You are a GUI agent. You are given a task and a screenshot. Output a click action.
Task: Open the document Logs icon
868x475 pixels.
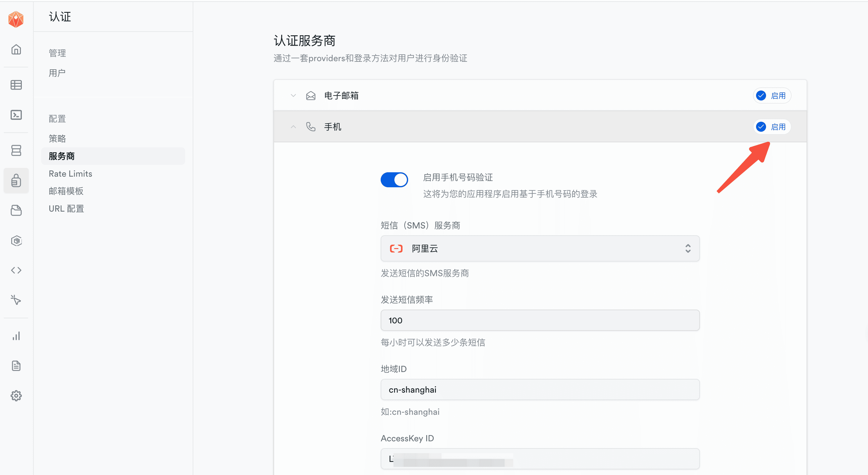coord(16,366)
